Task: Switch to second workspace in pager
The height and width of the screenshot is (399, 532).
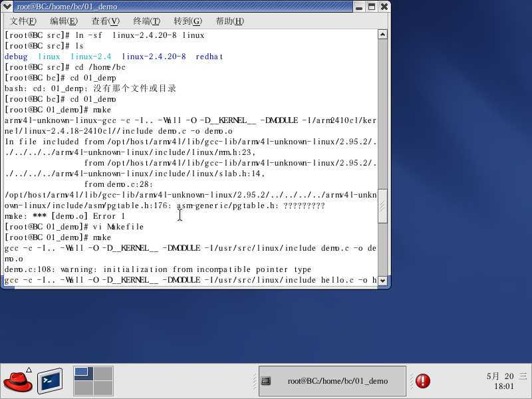Action: pyautogui.click(x=103, y=373)
